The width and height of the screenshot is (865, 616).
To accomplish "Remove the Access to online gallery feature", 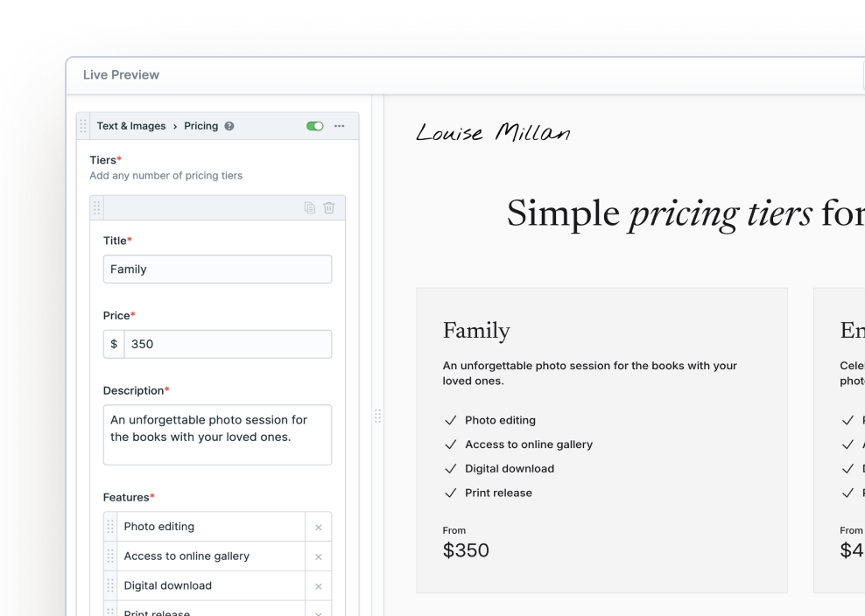I will point(319,557).
